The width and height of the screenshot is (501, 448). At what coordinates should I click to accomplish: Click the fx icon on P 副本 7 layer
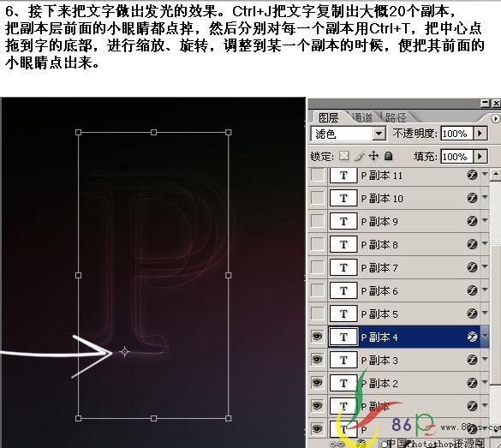click(x=472, y=266)
